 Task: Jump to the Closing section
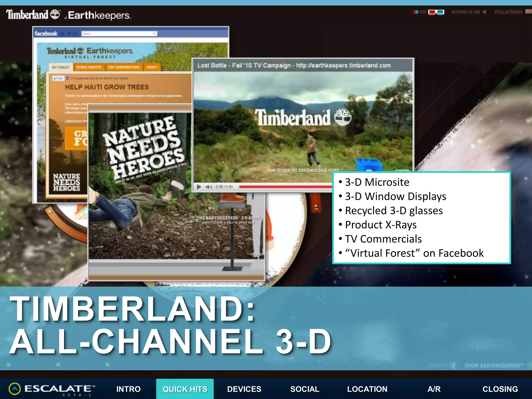point(500,389)
